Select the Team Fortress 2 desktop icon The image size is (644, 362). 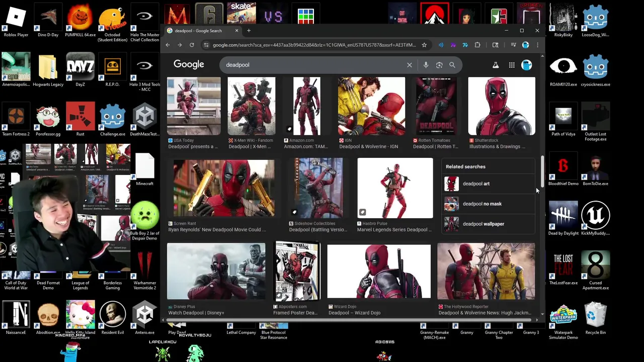point(16,120)
